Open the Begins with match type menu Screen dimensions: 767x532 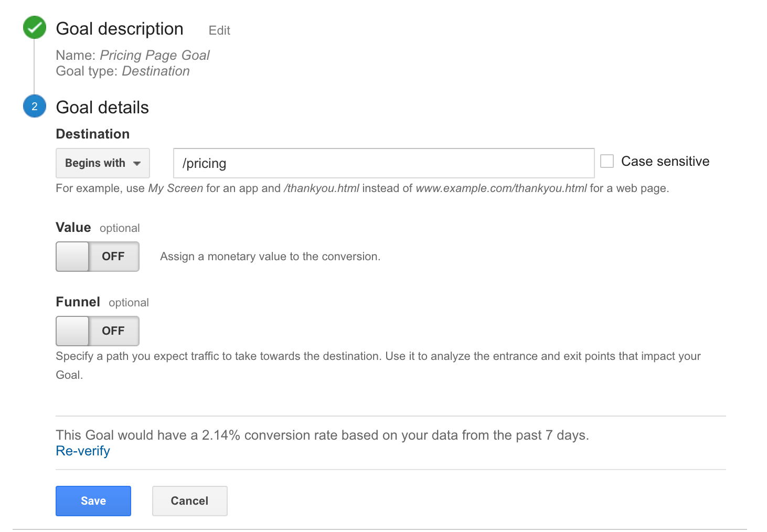[103, 163]
